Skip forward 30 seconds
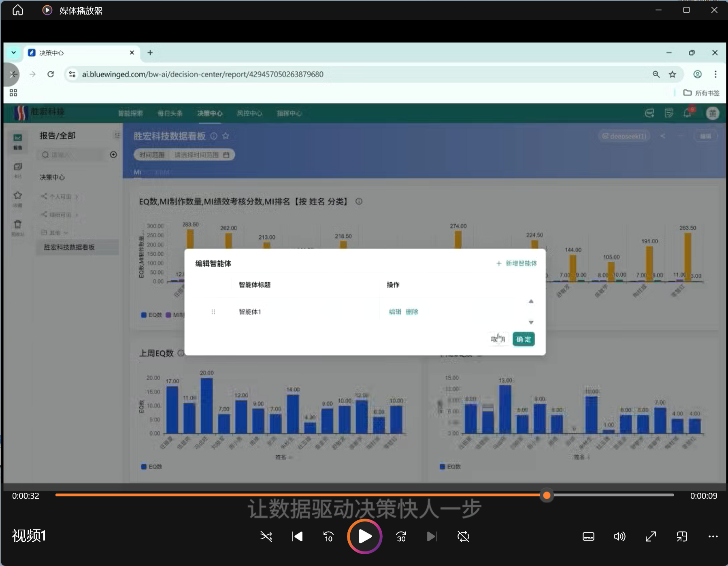The image size is (728, 566). (401, 536)
